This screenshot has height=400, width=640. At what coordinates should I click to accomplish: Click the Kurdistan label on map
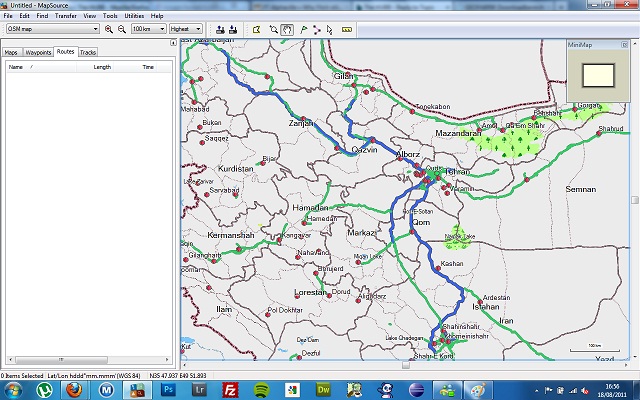coord(236,169)
